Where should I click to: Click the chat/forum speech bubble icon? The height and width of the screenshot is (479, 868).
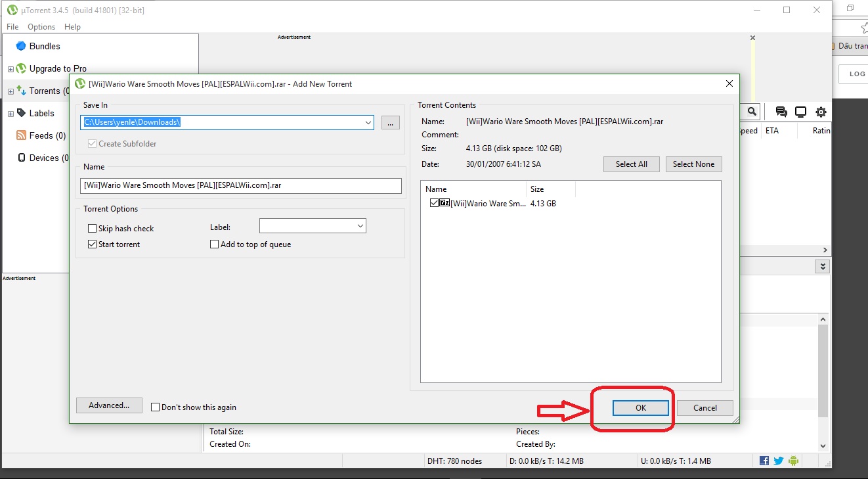[x=781, y=111]
